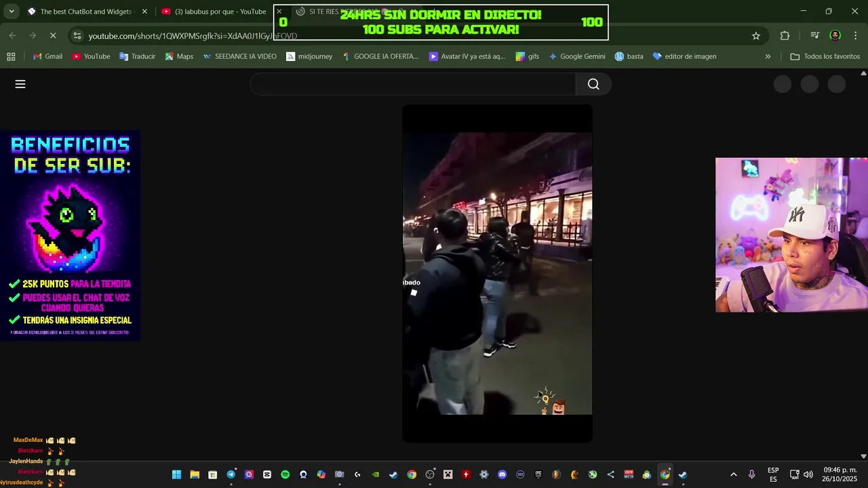Open the basta bookmark
The image size is (868, 488).
click(629, 56)
